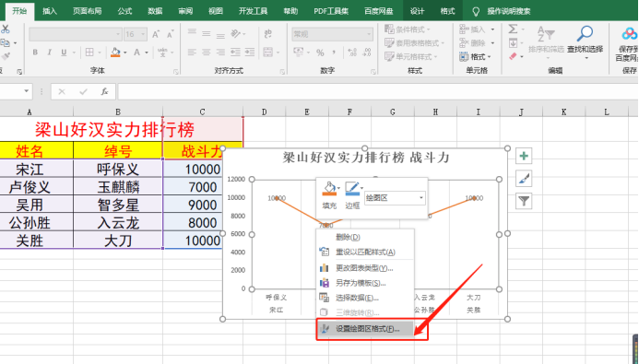639x364 pixels.
Task: Open Format as Table (套用表格格式)
Action: [414, 42]
